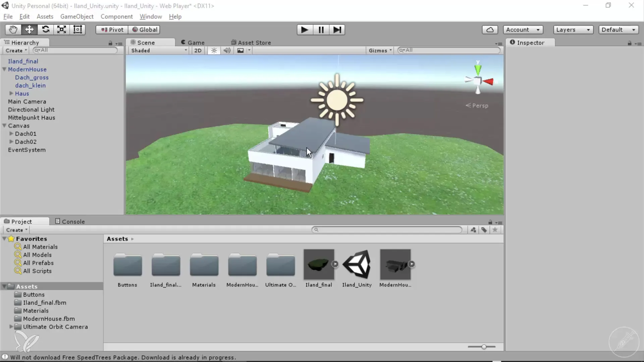Image resolution: width=644 pixels, height=362 pixels.
Task: Toggle Persp projection label
Action: pyautogui.click(x=477, y=106)
